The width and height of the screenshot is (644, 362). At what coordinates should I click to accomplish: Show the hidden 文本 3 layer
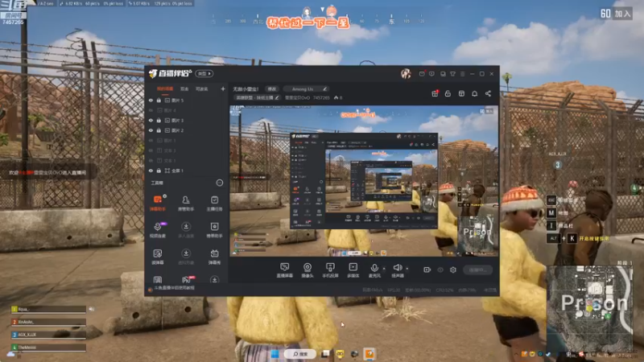(151, 150)
